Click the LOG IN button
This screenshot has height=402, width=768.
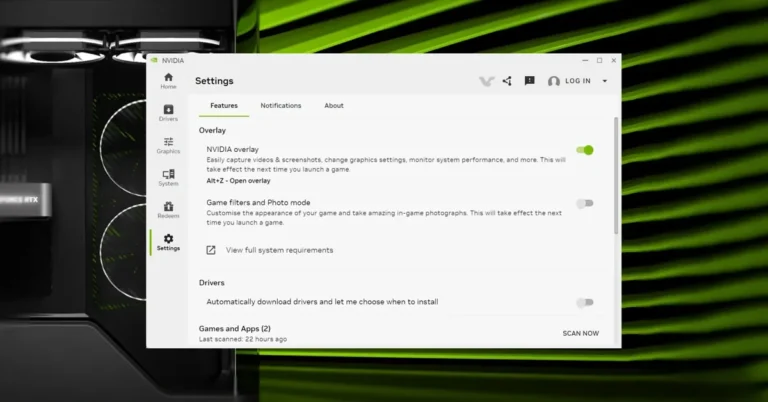tap(578, 81)
